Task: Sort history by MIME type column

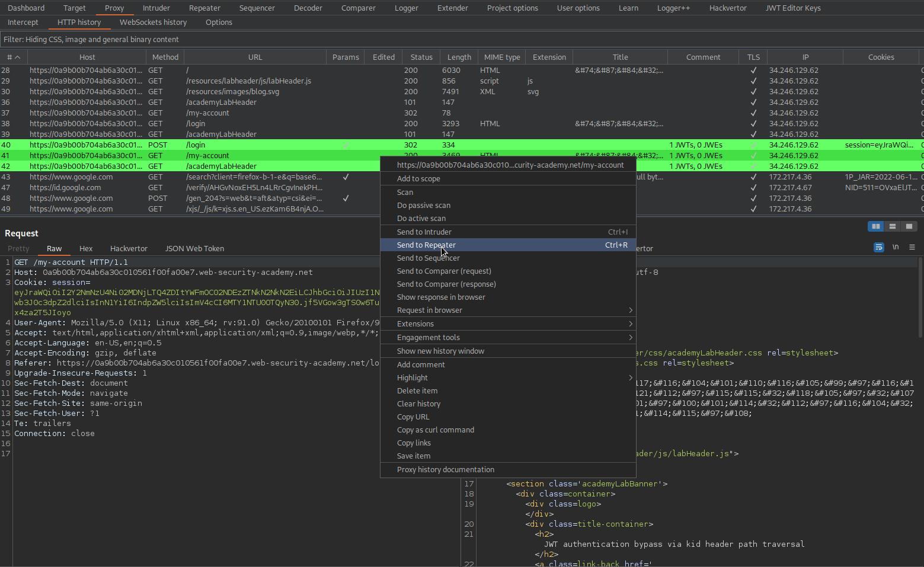Action: [502, 57]
